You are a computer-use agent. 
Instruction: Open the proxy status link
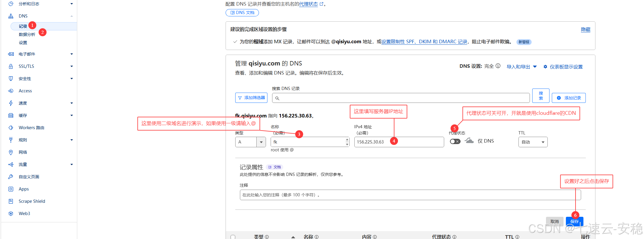pyautogui.click(x=308, y=4)
